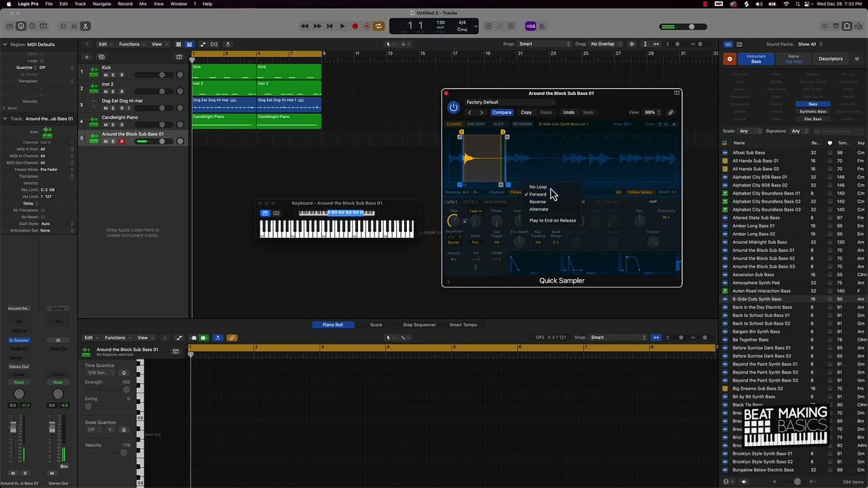Start recording with Record button
868x488 pixels.
tap(355, 26)
